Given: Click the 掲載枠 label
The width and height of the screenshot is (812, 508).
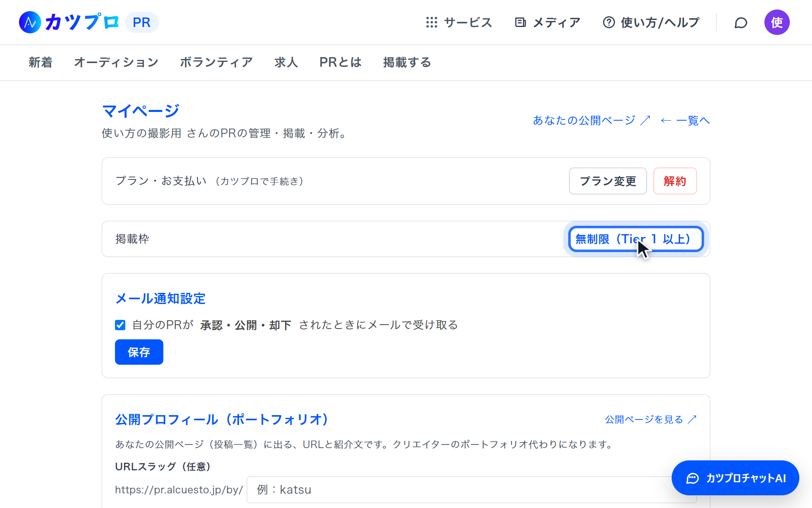Looking at the screenshot, I should pyautogui.click(x=132, y=239).
